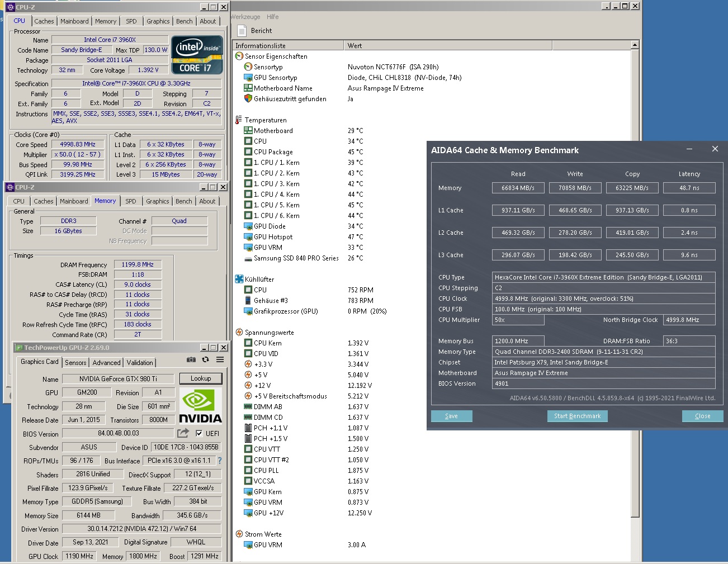The image size is (728, 564).
Task: Minimize the AIDA64 benchmark window
Action: [689, 149]
